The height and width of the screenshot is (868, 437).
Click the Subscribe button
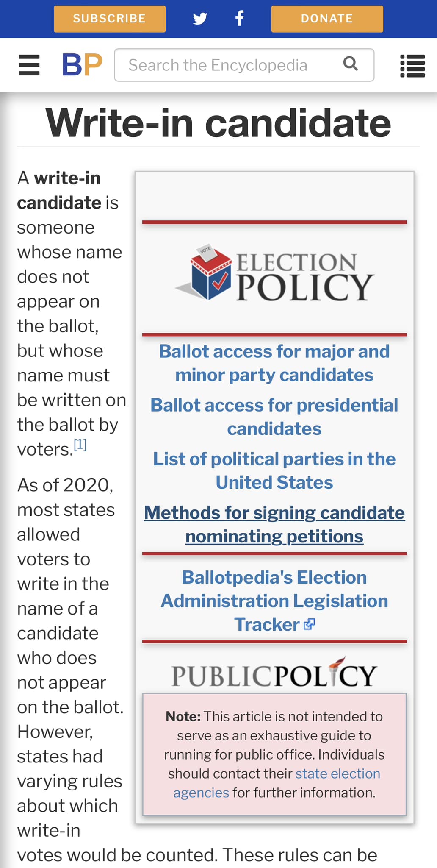point(110,19)
